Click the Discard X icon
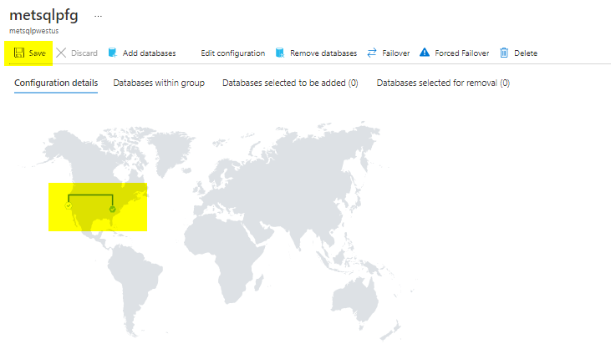The height and width of the screenshot is (364, 611). click(x=61, y=53)
